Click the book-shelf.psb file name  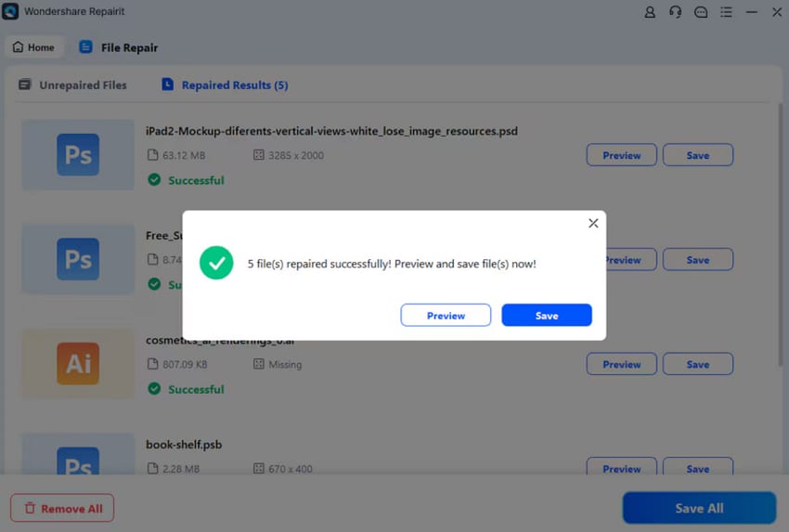click(x=184, y=445)
